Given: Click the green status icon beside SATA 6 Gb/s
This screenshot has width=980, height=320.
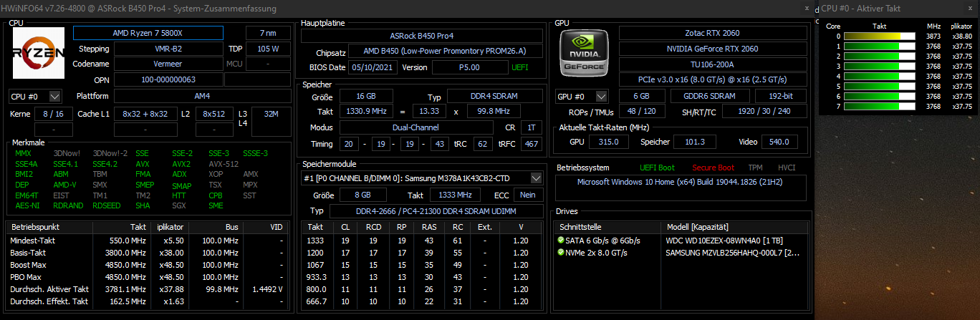Looking at the screenshot, I should 560,241.
